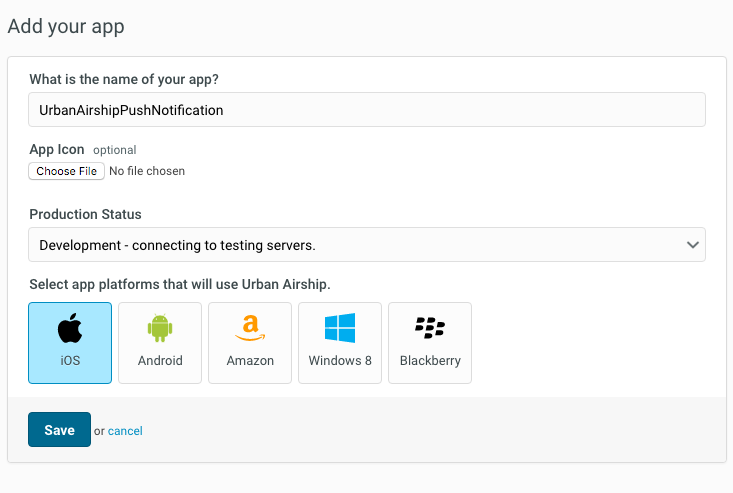Click the Add your app heading

(66, 27)
